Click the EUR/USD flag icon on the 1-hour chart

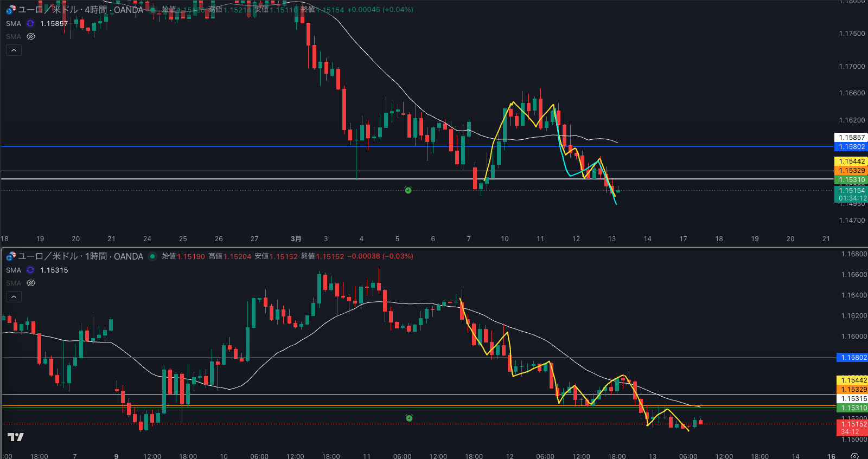(x=11, y=256)
